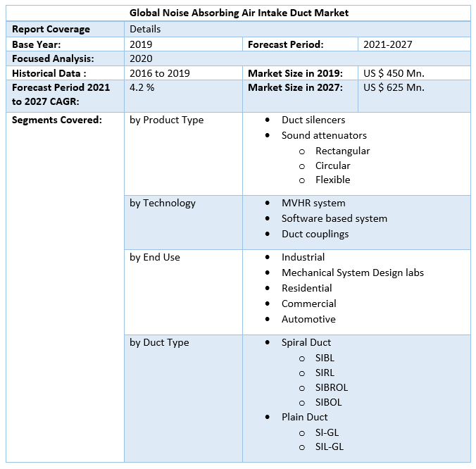Click the by Product Type cell
Screen dimensions: 476x469
pos(166,120)
